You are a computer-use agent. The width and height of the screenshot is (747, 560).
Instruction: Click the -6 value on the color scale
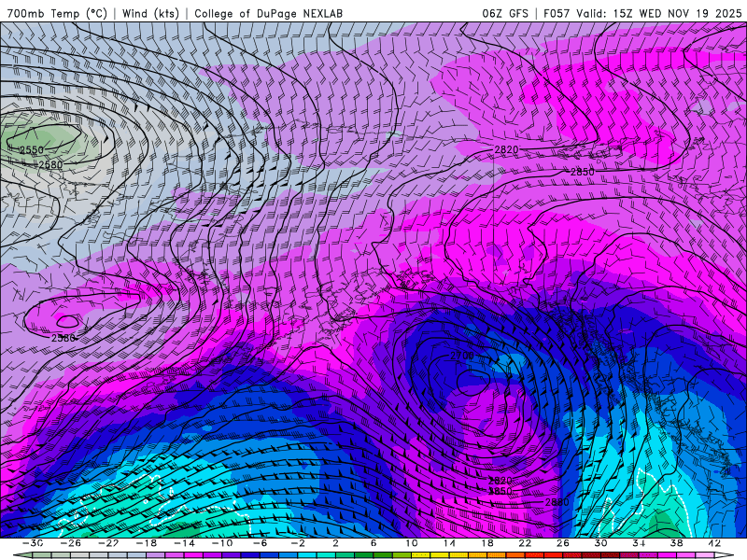pos(261,543)
